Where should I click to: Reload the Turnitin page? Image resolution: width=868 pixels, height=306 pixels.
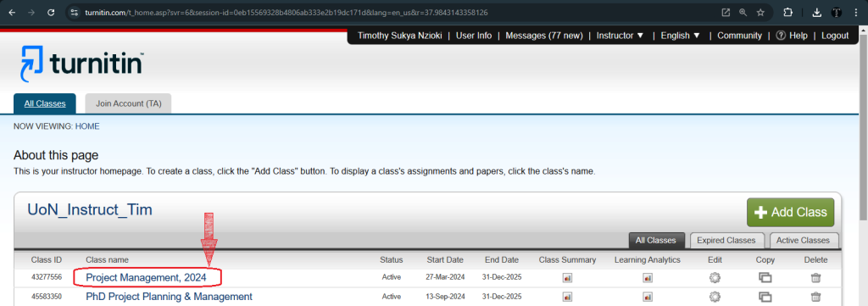(x=51, y=12)
